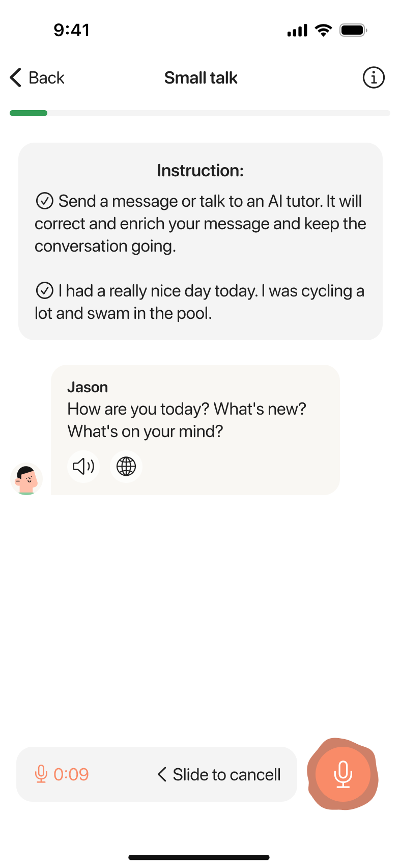The width and height of the screenshot is (400, 868).
Task: Tap the back chevron arrow
Action: click(x=16, y=78)
